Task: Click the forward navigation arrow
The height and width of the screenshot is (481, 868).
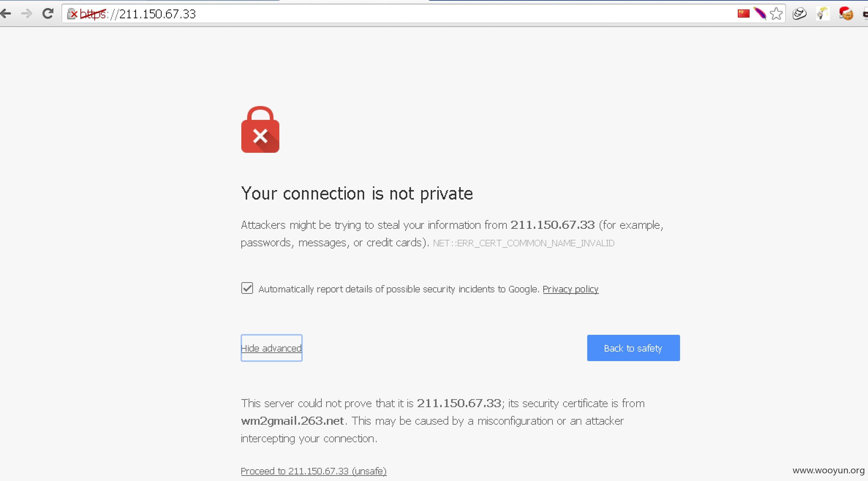Action: [27, 14]
